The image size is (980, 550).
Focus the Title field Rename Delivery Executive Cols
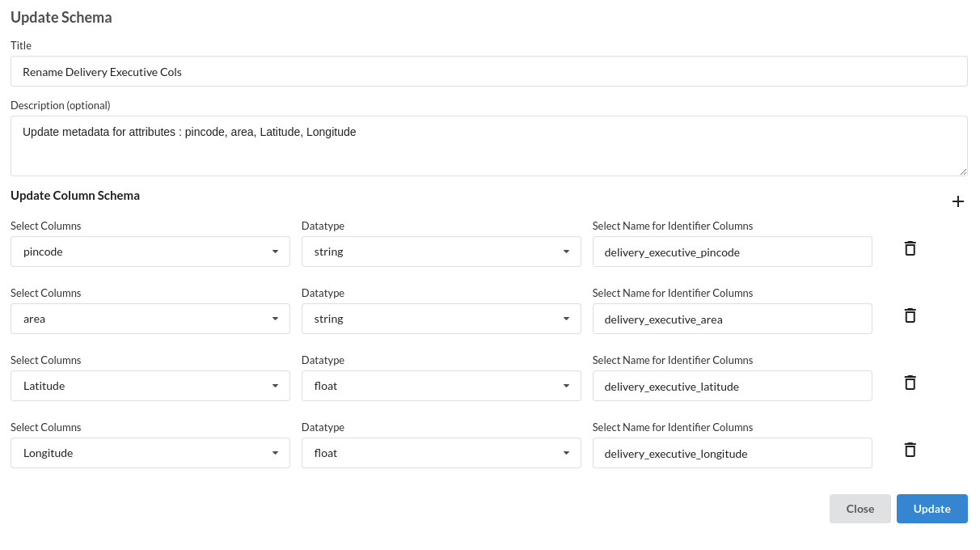pyautogui.click(x=489, y=71)
